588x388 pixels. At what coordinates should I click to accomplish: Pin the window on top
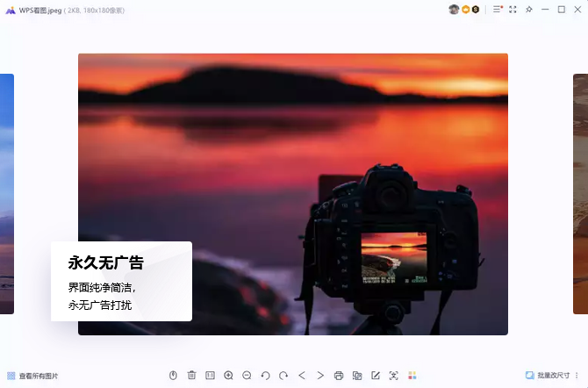[529, 10]
